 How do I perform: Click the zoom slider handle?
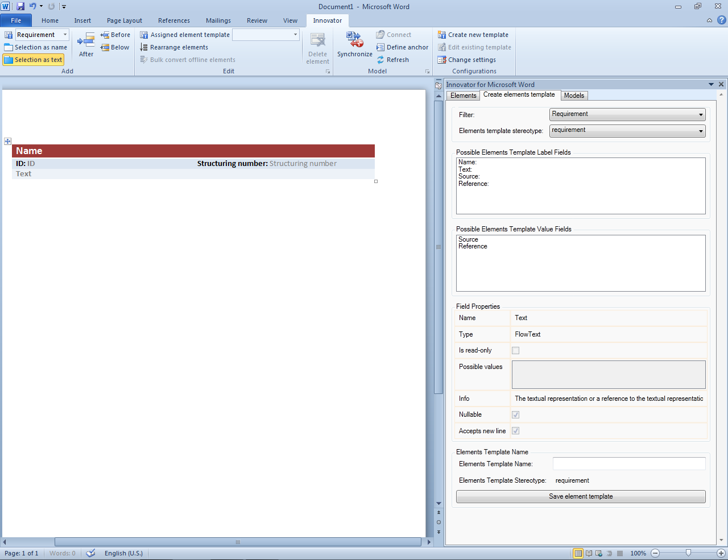(x=688, y=553)
